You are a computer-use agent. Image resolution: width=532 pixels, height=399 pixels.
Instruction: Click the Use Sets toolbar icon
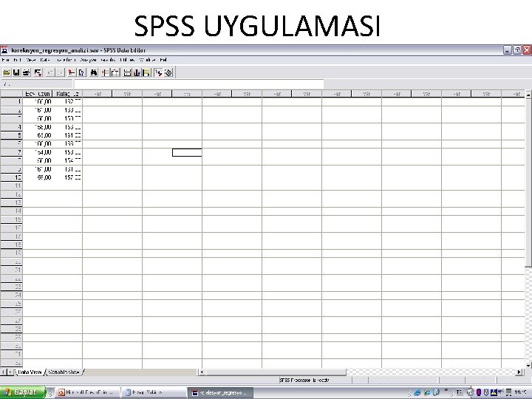coord(168,72)
